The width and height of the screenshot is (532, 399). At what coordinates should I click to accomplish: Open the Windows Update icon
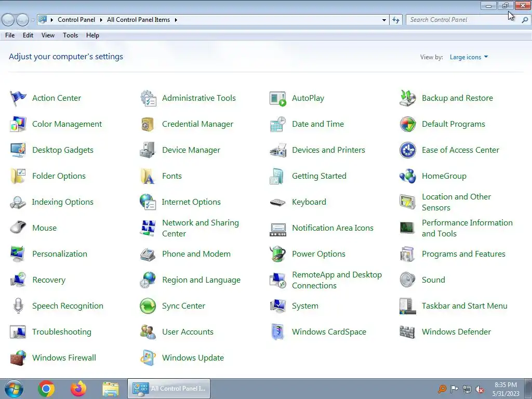(x=148, y=358)
